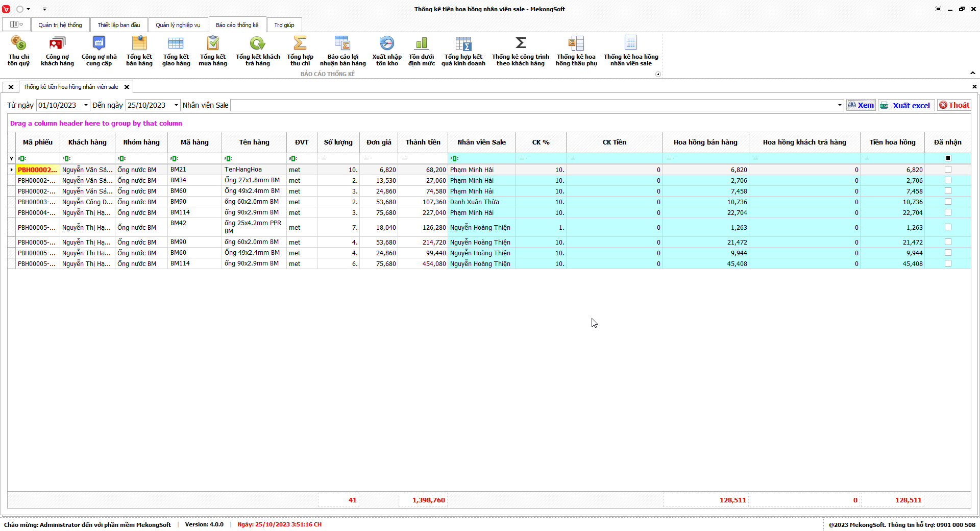
Task: Tick Đã nhận checkbox for BM34 row
Action: coord(948,180)
